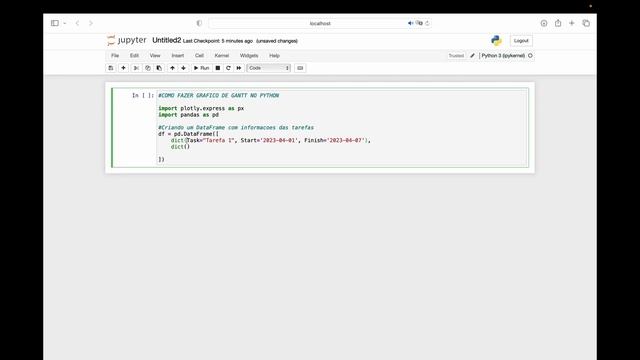
Task: Click the Last Checkpoint status text
Action: click(218, 41)
